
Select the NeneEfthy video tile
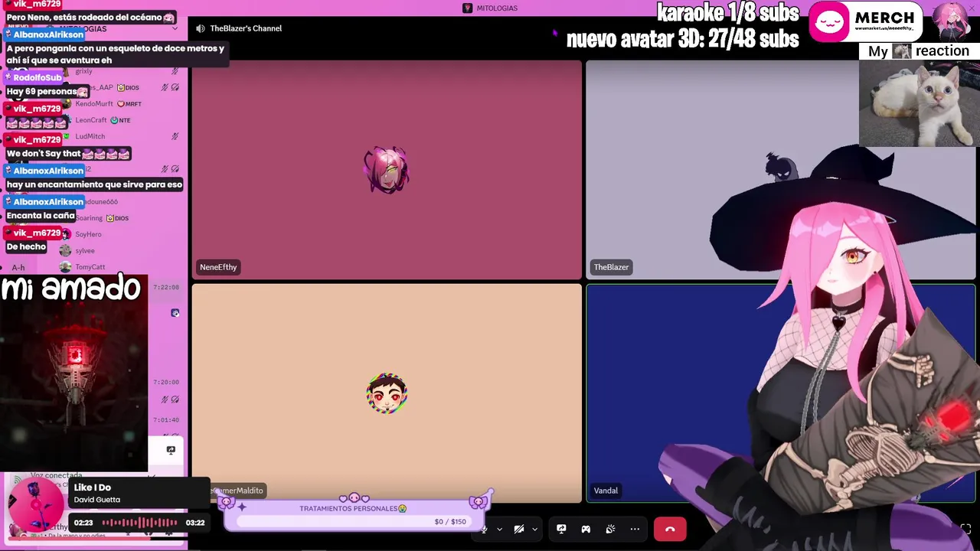(387, 170)
